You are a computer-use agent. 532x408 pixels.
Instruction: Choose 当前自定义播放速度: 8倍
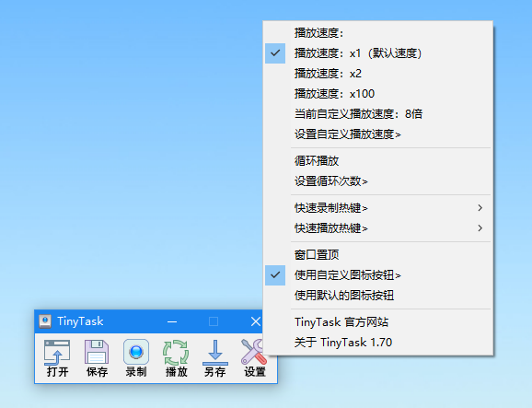(x=378, y=113)
